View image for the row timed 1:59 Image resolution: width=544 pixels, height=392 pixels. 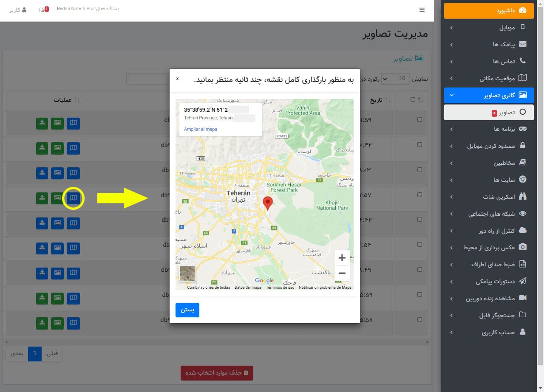coord(57,123)
